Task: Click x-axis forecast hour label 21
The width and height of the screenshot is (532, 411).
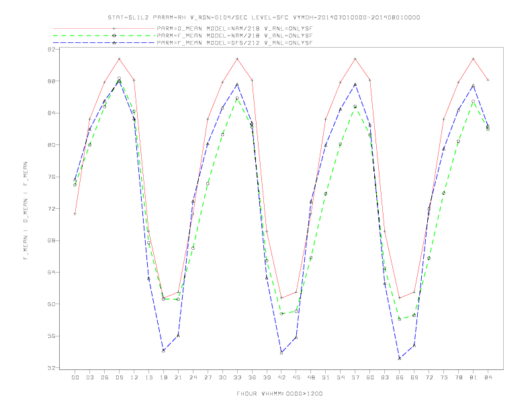Action: pos(179,377)
